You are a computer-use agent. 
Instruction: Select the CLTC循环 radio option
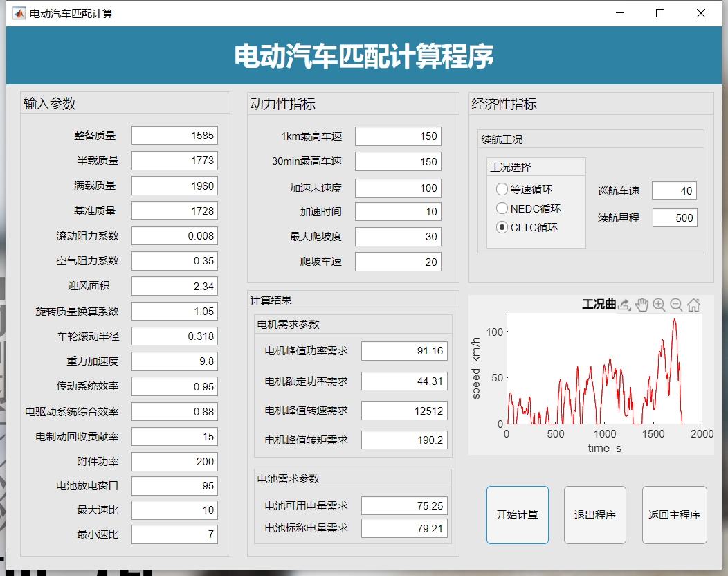click(x=502, y=227)
